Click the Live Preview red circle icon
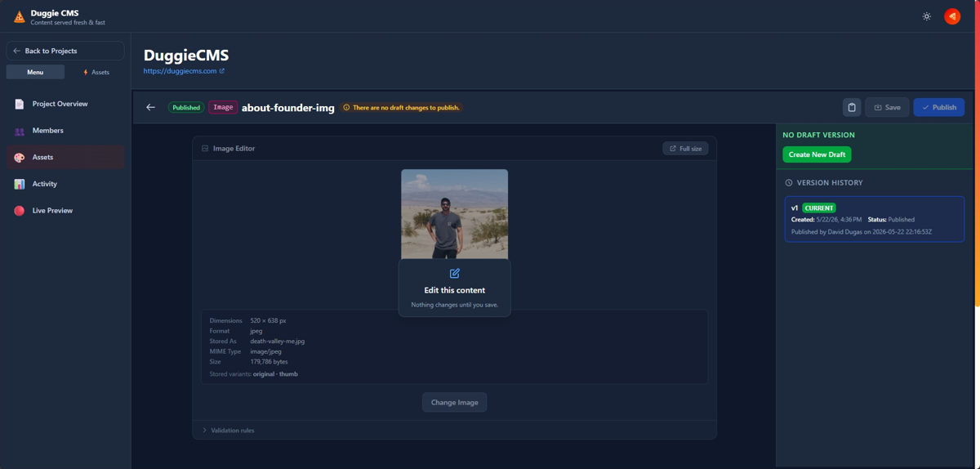This screenshot has height=469, width=980. pos(20,211)
